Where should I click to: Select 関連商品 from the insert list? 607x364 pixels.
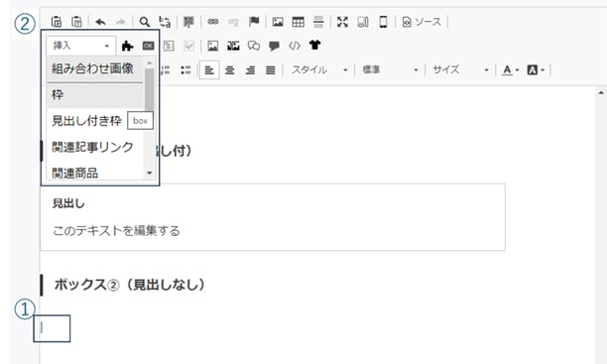(x=95, y=173)
